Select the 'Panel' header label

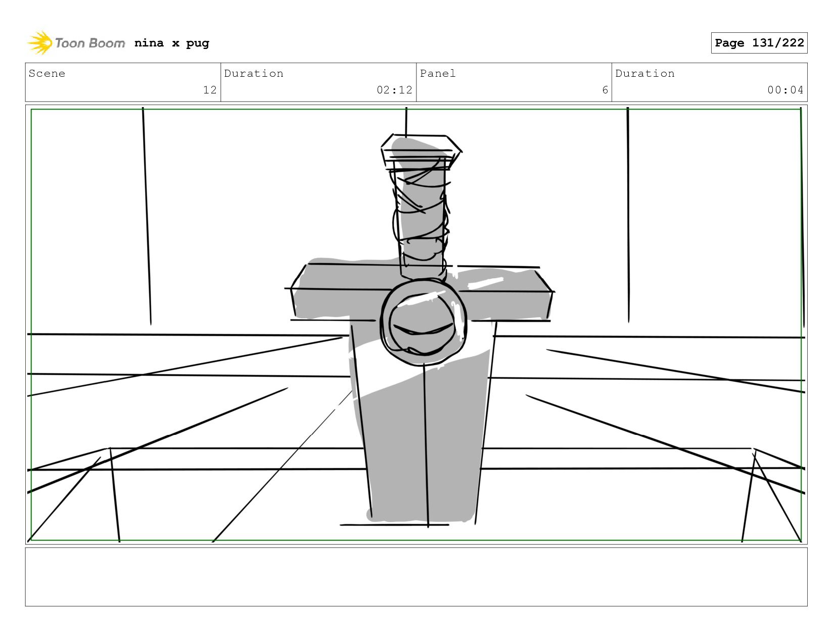[438, 73]
